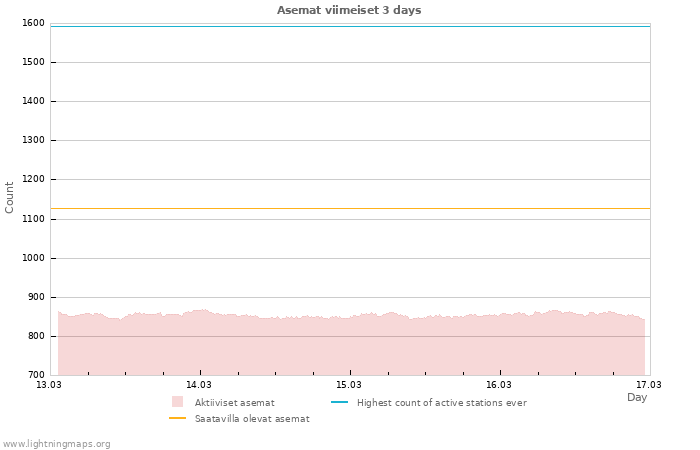Screen dimensions: 700x450
Task: Click the 1600 y-axis tick label
Action: tap(33, 23)
